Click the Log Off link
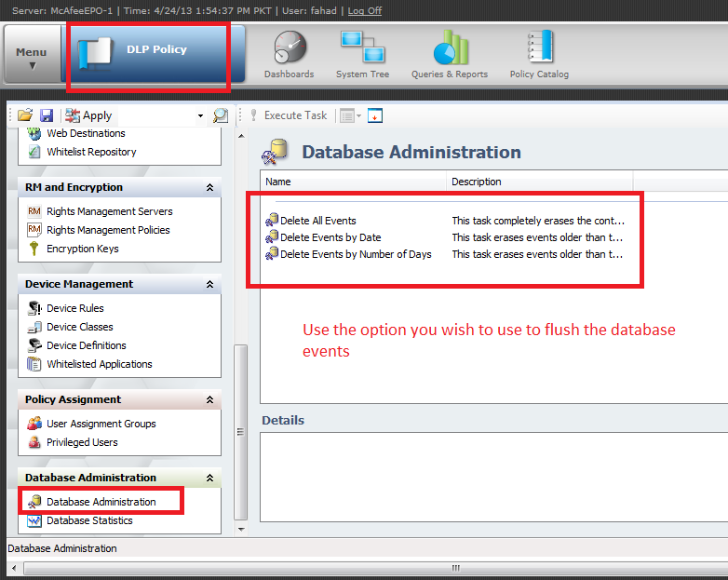Viewport: 728px width, 580px height. point(364,10)
